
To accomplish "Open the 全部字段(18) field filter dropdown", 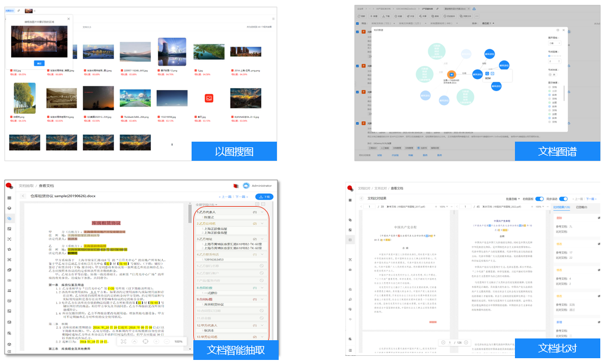I will point(206,204).
